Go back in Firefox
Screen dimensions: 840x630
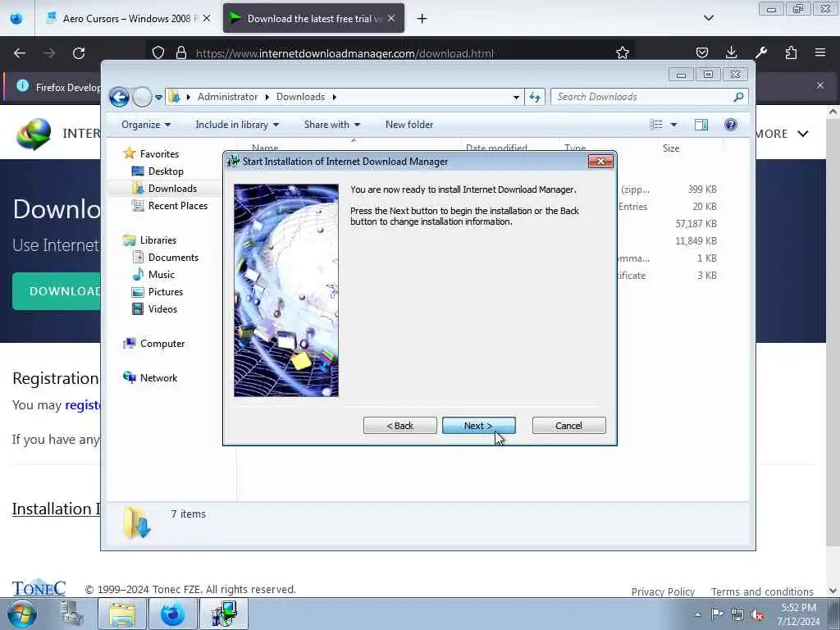pyautogui.click(x=20, y=53)
